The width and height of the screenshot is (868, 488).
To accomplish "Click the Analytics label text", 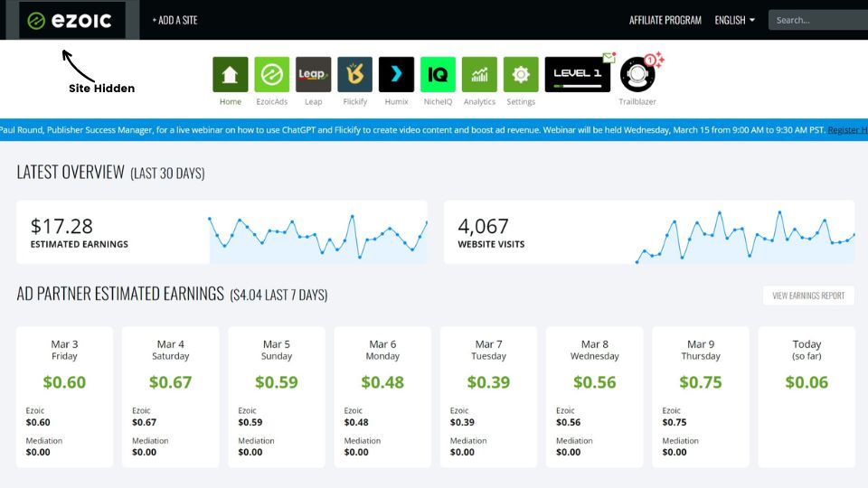I will tap(479, 102).
